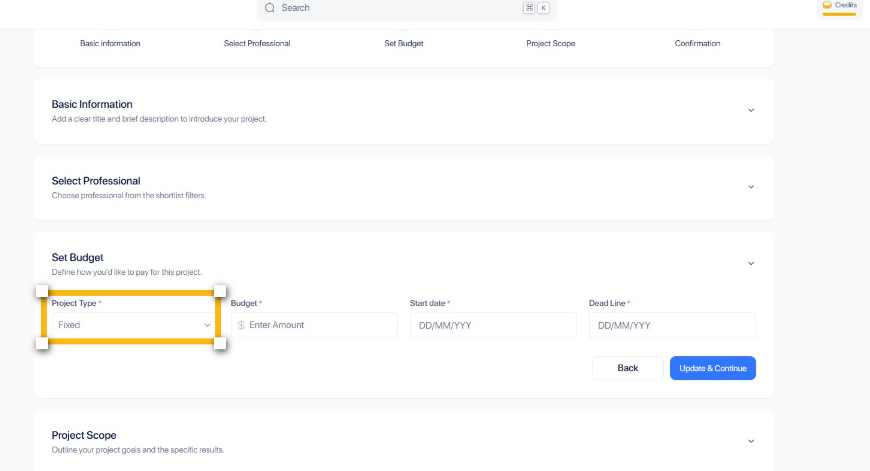Click the Budget Enter Amount field
Viewport: 870px width, 471px height.
click(314, 325)
